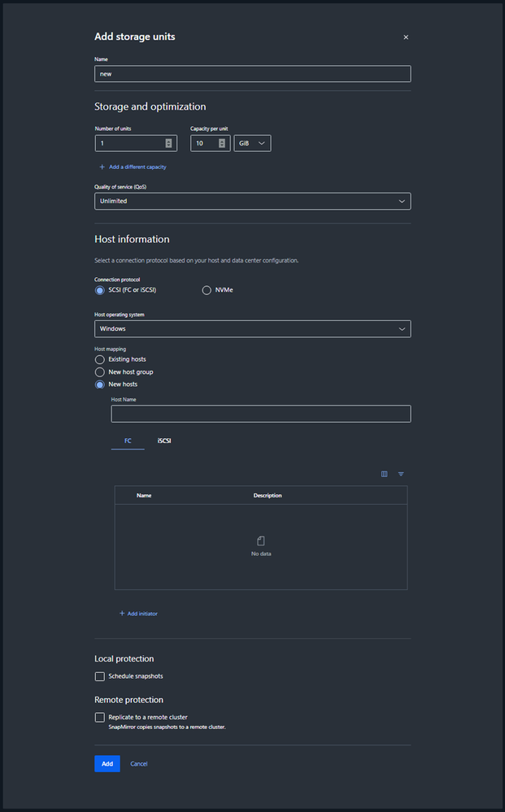Click the blue Add button

point(107,764)
